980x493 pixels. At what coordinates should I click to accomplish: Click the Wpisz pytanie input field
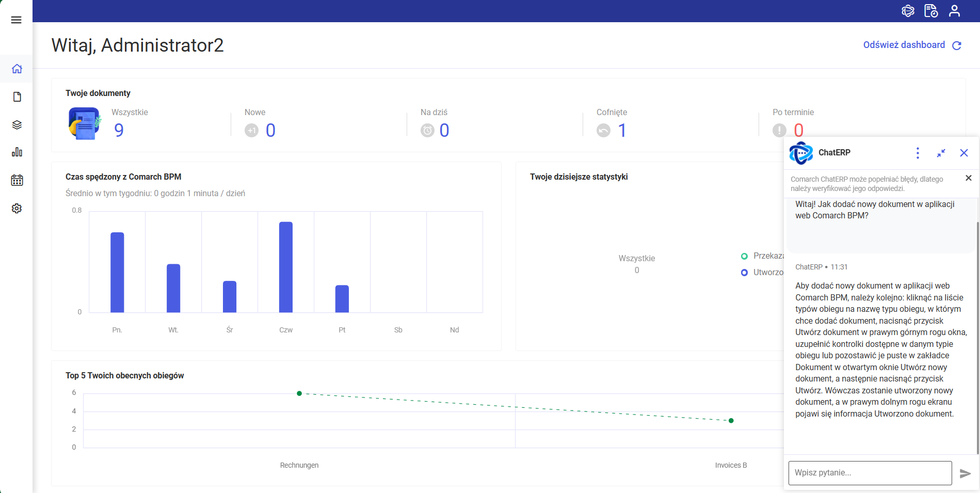click(870, 473)
